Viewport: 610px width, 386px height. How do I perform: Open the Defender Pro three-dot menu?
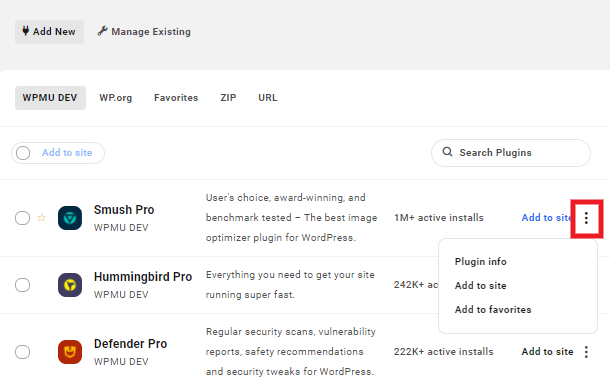coord(586,352)
